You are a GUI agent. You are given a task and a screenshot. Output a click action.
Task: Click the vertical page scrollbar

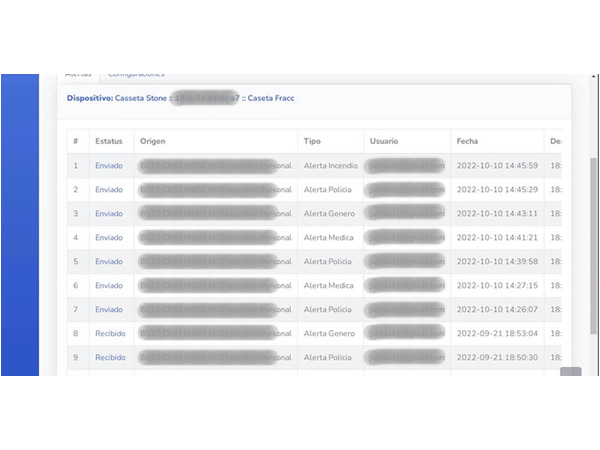click(x=594, y=250)
